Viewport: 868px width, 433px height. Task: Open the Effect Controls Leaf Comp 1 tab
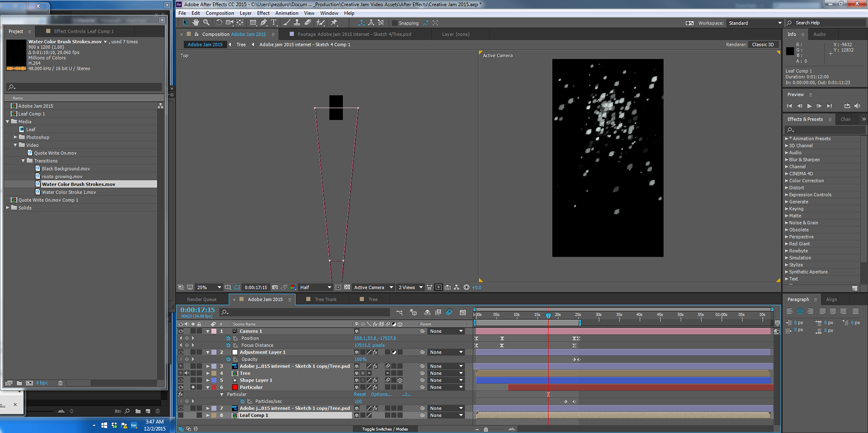tap(84, 31)
